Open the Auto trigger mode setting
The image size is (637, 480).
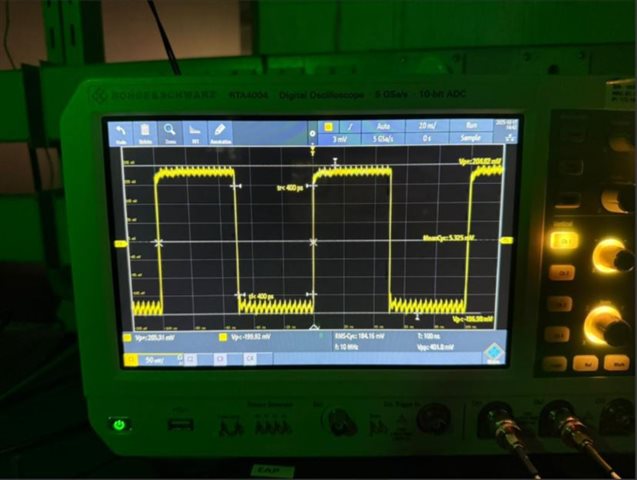383,126
